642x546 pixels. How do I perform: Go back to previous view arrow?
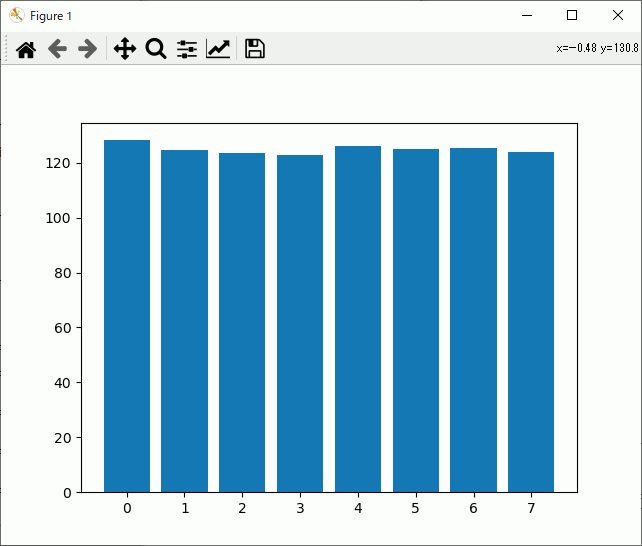(57, 49)
